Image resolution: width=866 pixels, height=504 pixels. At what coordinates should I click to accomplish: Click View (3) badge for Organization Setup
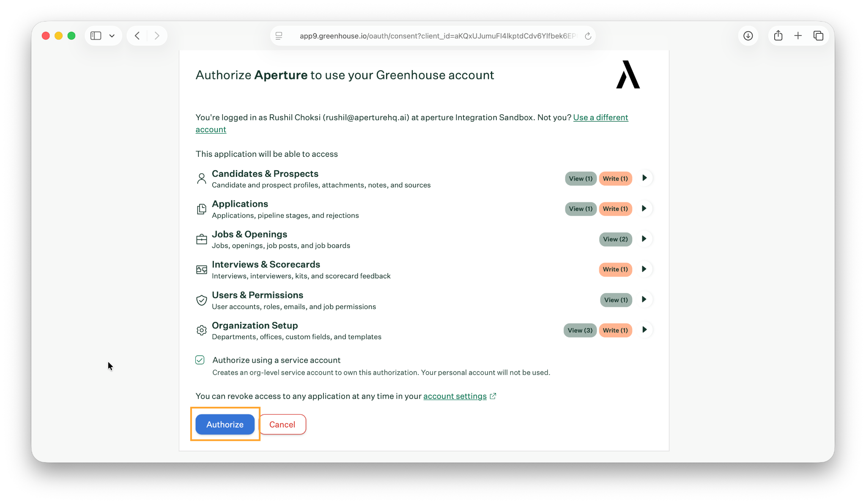pos(580,330)
